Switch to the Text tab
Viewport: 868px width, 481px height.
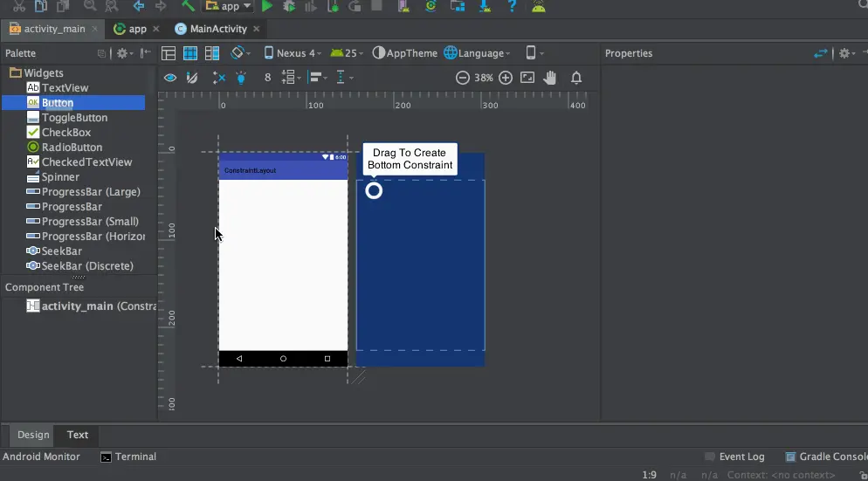point(78,435)
